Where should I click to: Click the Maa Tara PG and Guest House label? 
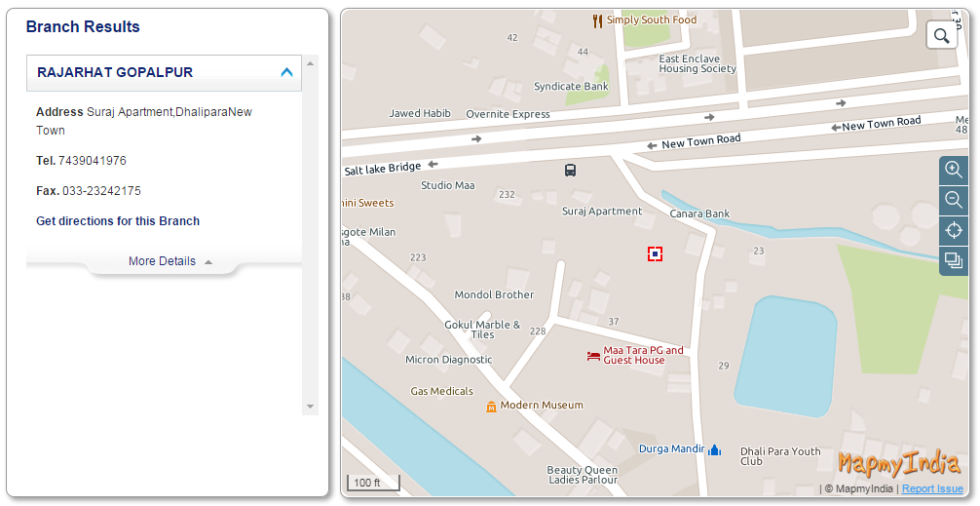point(643,355)
